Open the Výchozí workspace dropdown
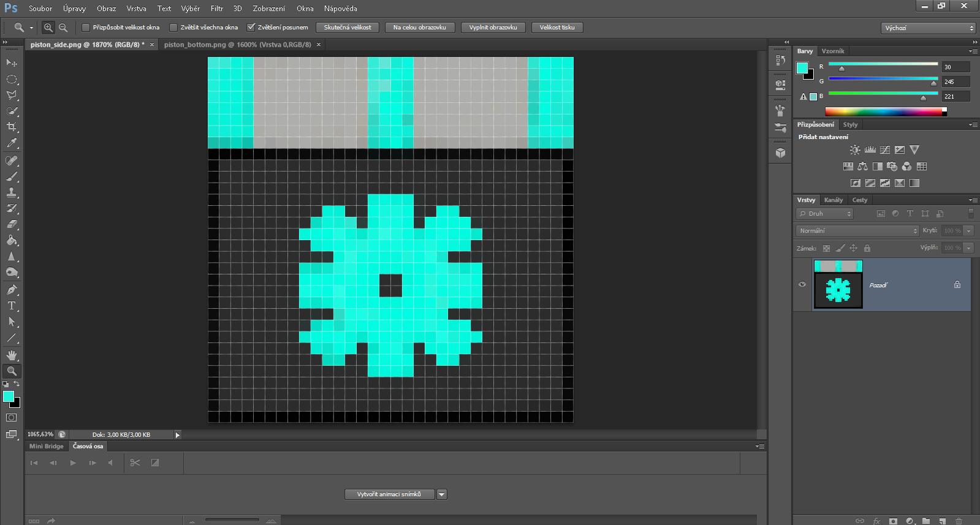Screen dimensions: 980x525 click(x=928, y=28)
